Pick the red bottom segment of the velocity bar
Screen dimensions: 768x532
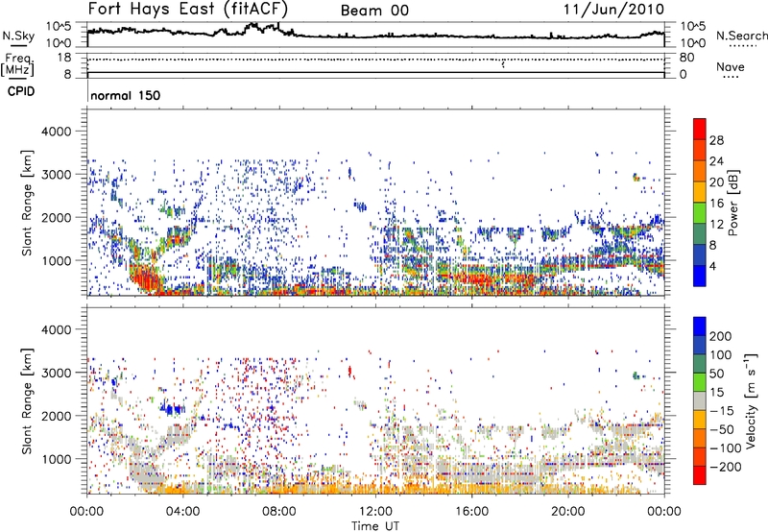tap(700, 475)
